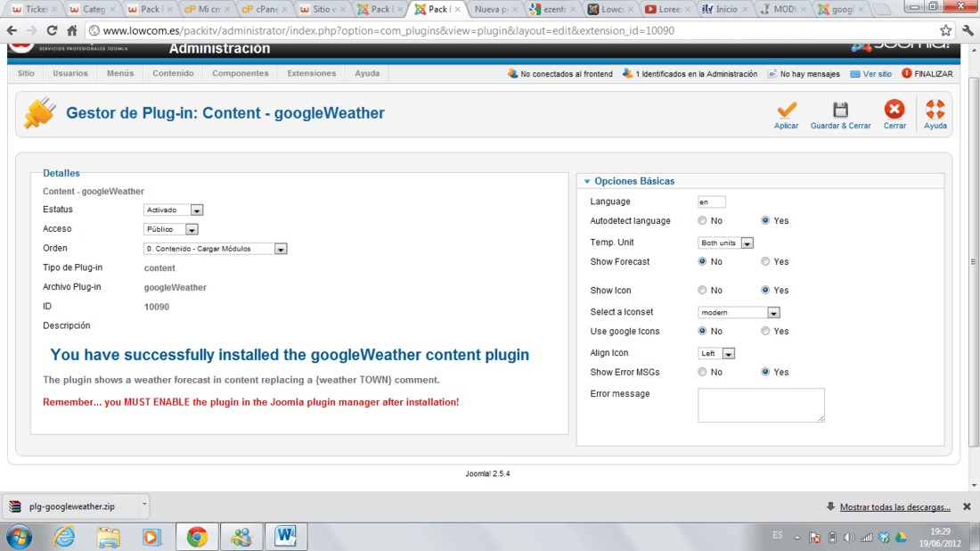Click the Guardar & Cerrar floppy icon
Viewport: 980px width, 551px height.
tap(841, 110)
